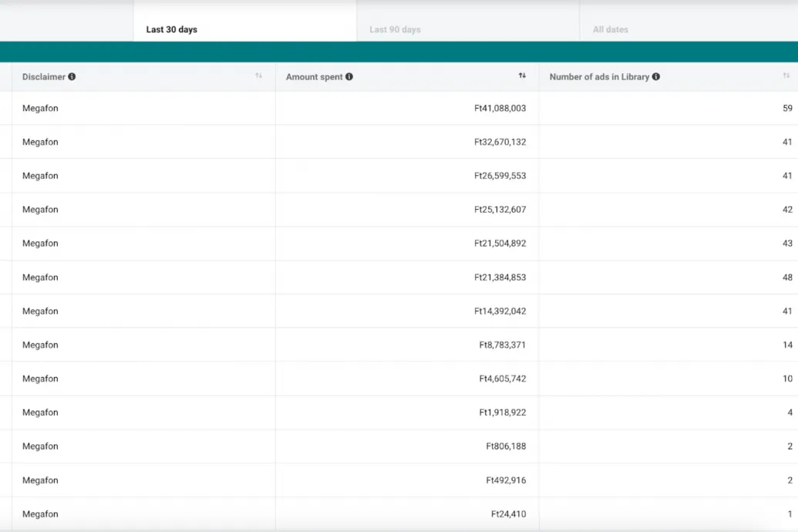Click Megafon in the Ft14,392,042 row
This screenshot has height=532, width=798.
40,311
